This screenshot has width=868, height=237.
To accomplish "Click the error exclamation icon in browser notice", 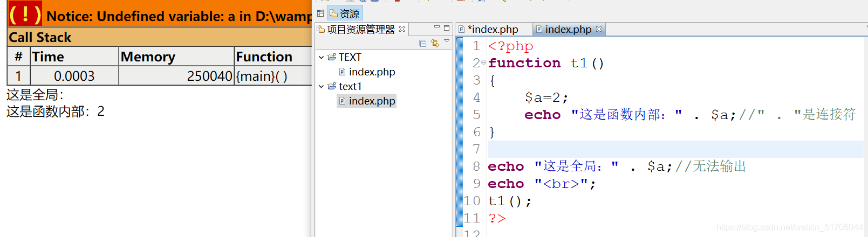I will (x=25, y=13).
